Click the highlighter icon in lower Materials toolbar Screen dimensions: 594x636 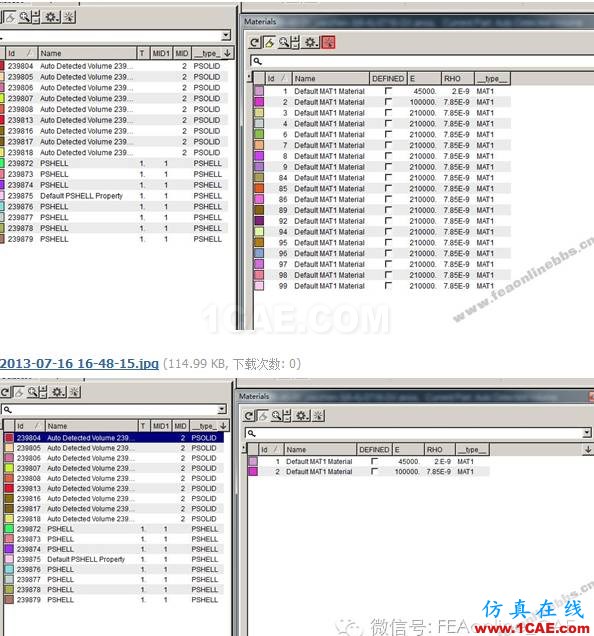click(x=263, y=416)
